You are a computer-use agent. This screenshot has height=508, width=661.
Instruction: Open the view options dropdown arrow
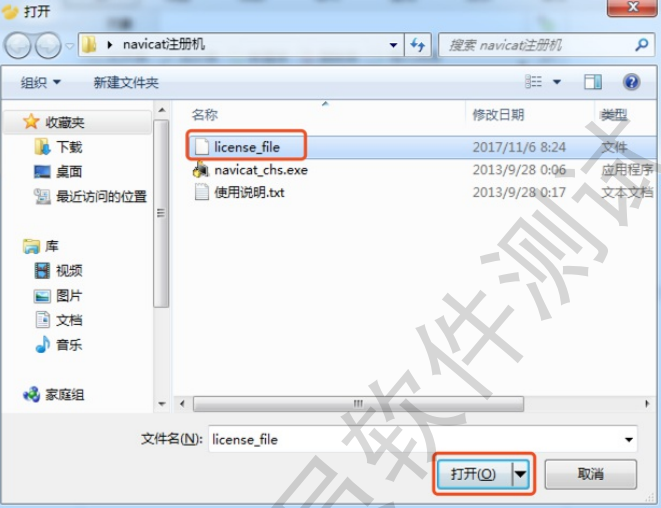[557, 82]
